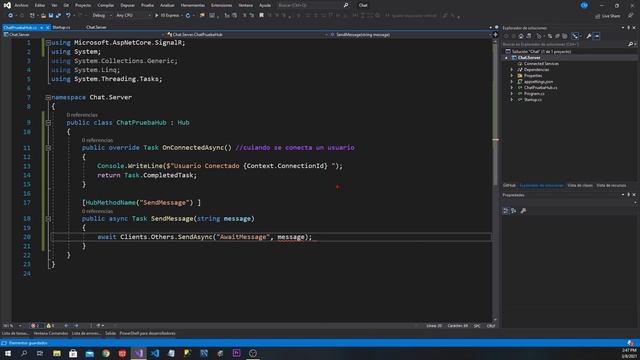Viewport: 640px width, 360px height.
Task: Click the Properties panel wrench pages icon
Action: (x=523, y=211)
